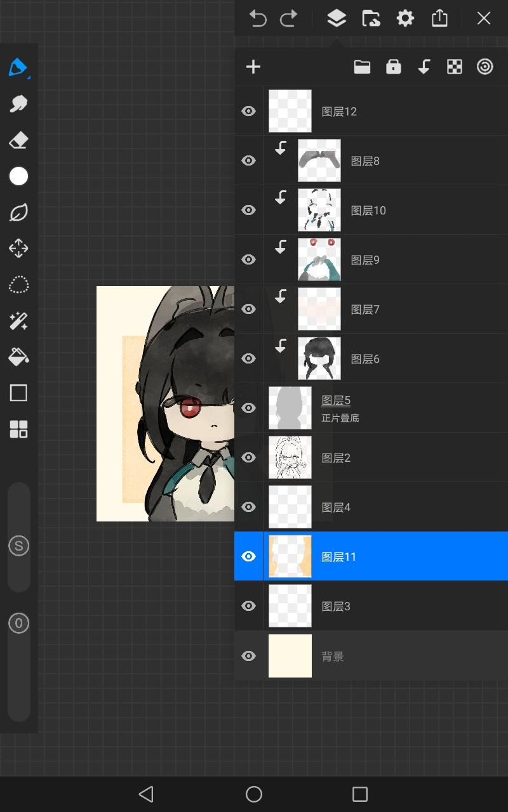Viewport: 508px width, 812px height.
Task: Select the 图层9 thumbnail
Action: tap(319, 259)
